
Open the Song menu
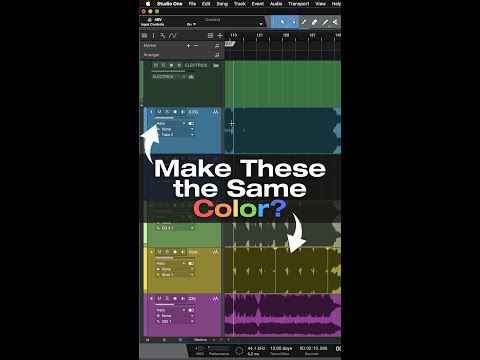[222, 4]
